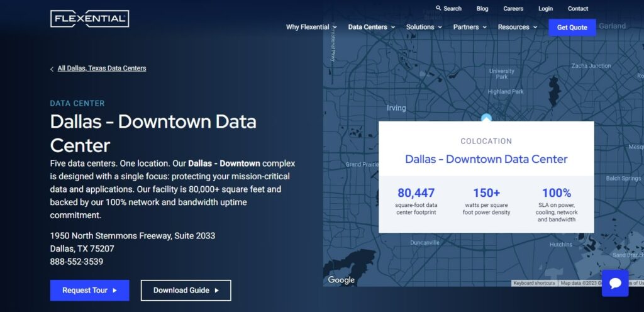The image size is (644, 312).
Task: Click the Duncanville map label
Action: 425,243
